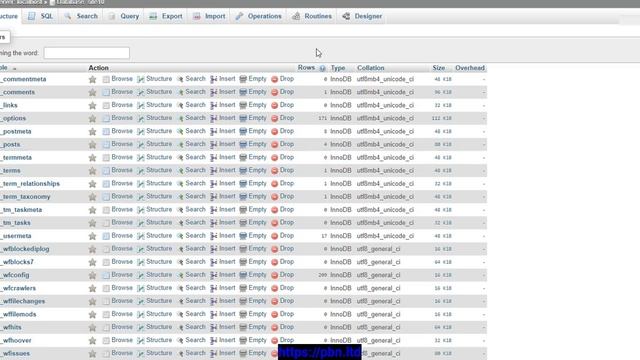Viewport: 640px width, 360px height.
Task: Mark _options table as favorite with star
Action: click(x=93, y=118)
